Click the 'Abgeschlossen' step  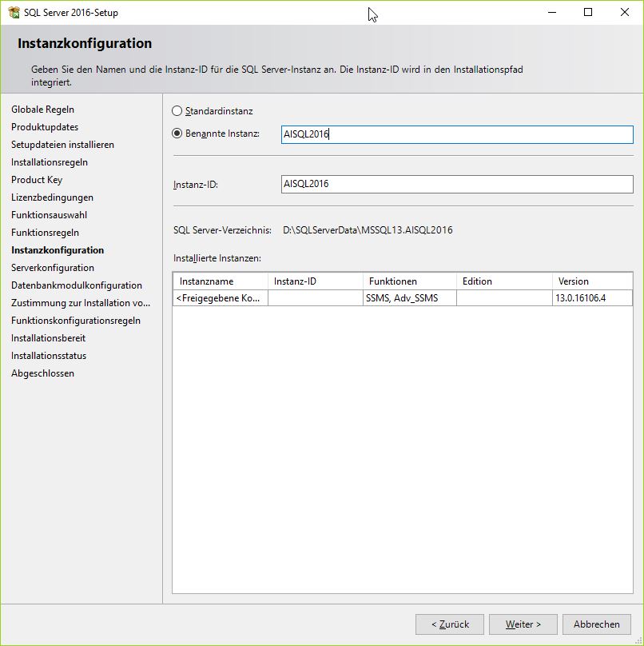pyautogui.click(x=43, y=373)
